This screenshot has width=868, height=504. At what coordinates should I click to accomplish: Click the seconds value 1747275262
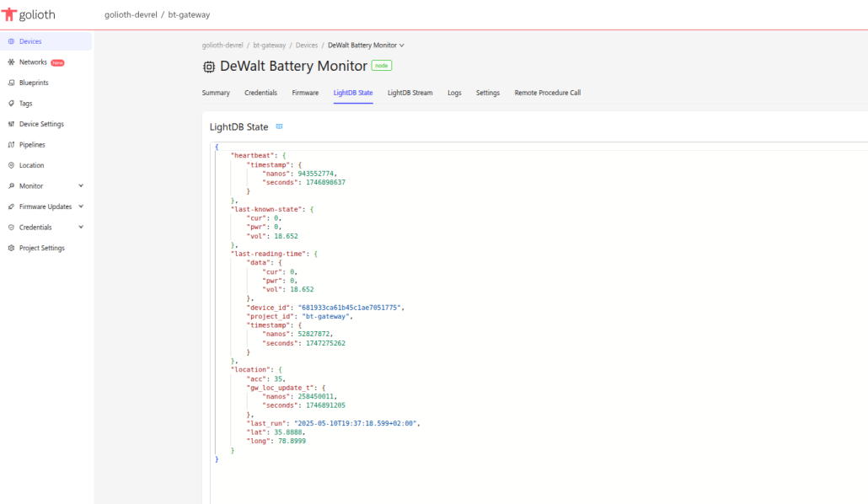tap(325, 343)
